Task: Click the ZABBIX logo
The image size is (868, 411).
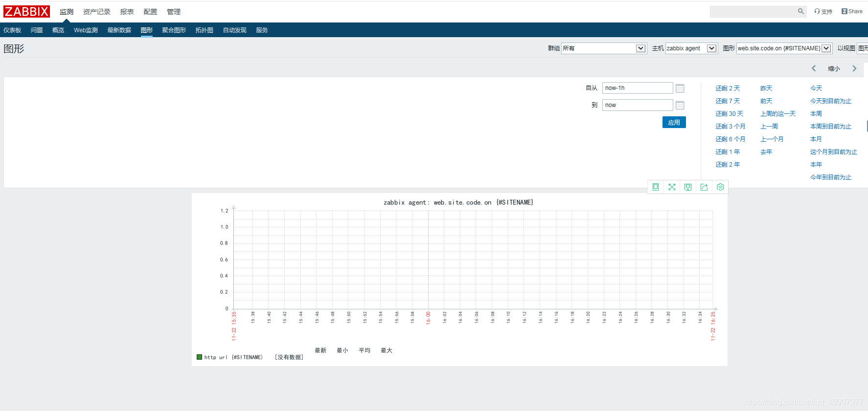Action: 26,11
